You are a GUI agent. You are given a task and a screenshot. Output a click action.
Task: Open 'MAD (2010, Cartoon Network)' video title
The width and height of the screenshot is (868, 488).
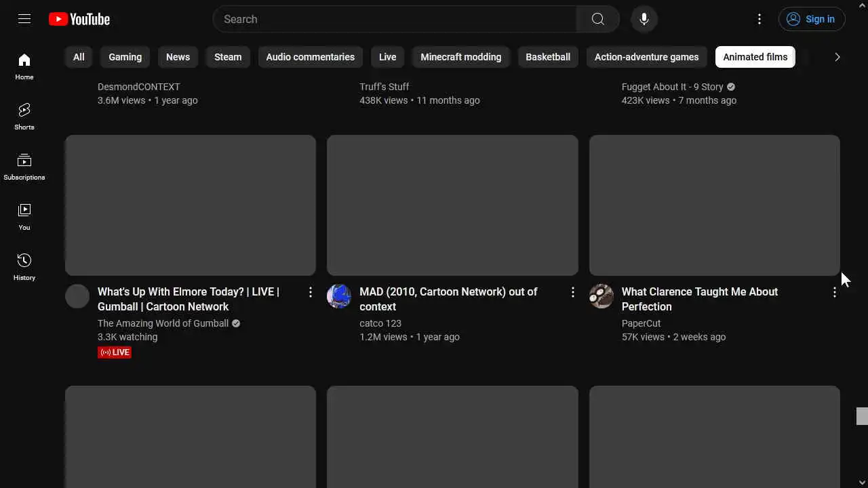click(x=448, y=299)
